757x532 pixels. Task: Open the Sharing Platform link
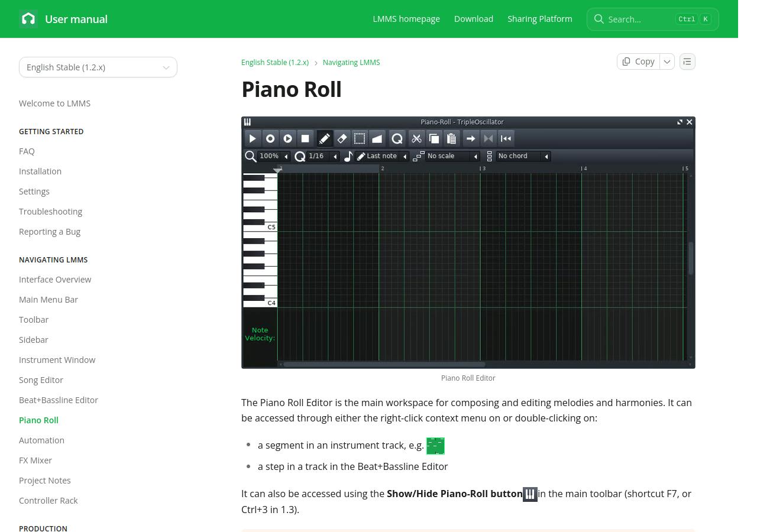[540, 19]
